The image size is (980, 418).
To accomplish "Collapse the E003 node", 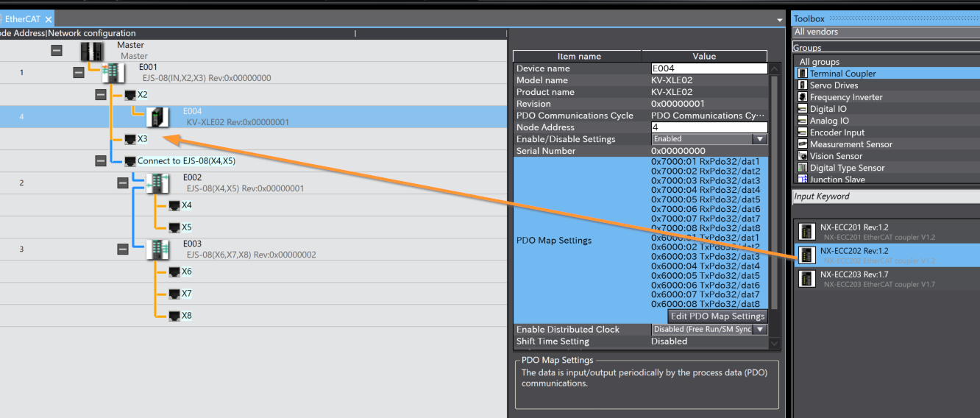I will pyautogui.click(x=123, y=249).
